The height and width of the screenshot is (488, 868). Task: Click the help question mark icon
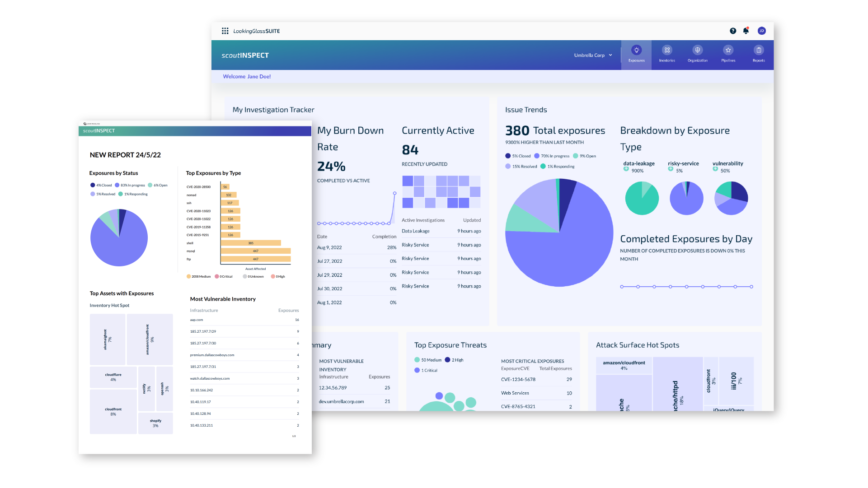[x=733, y=30]
